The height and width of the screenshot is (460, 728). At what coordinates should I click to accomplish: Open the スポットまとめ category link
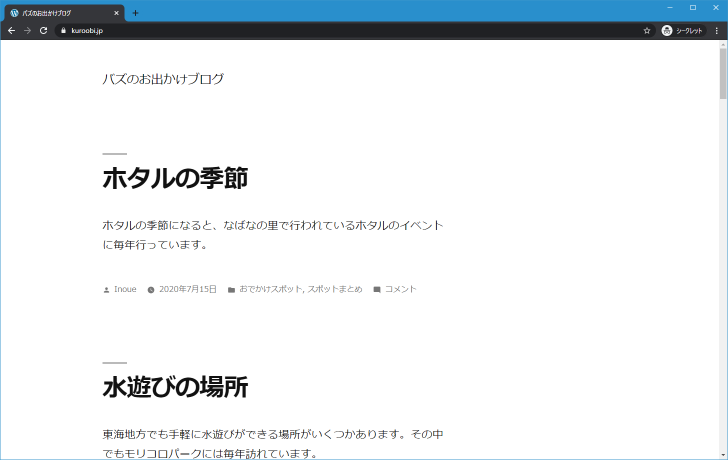[335, 289]
